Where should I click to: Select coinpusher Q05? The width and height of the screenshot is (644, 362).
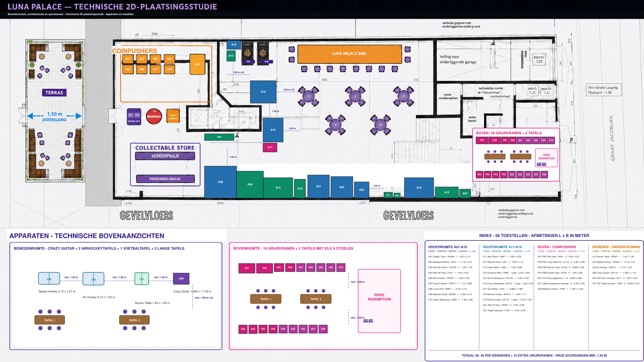(x=128, y=69)
